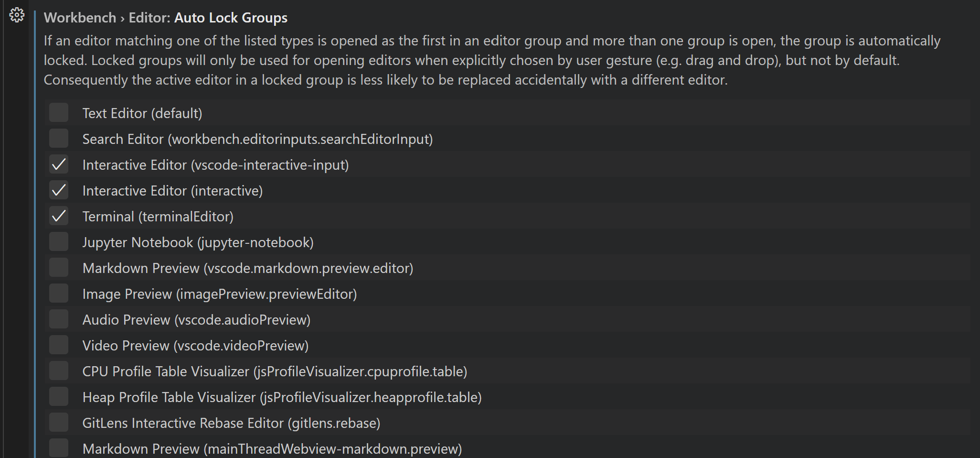Check GitLens Interactive Rebase Editor
980x458 pixels.
tap(58, 422)
